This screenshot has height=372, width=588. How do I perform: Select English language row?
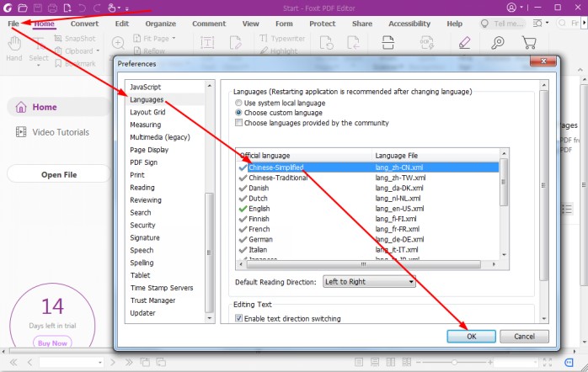[368, 209]
